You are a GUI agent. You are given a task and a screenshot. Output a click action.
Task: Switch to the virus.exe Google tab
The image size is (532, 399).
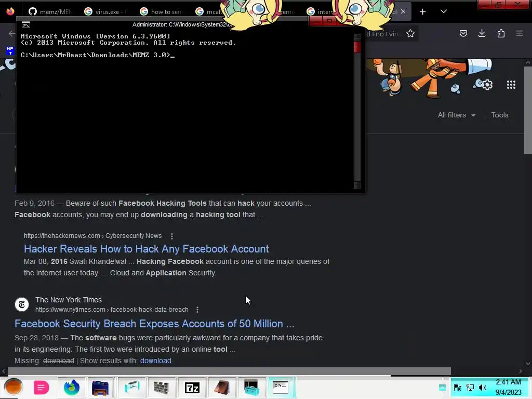coord(105,11)
